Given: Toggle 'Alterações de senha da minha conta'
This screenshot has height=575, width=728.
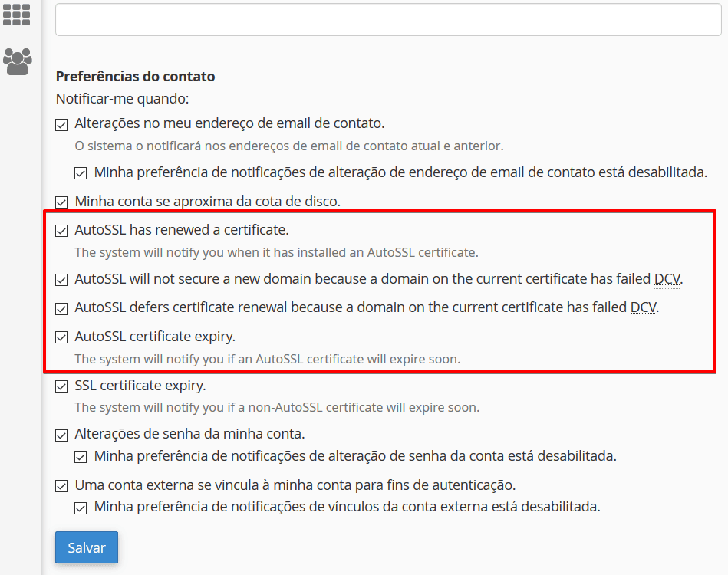Looking at the screenshot, I should point(61,435).
